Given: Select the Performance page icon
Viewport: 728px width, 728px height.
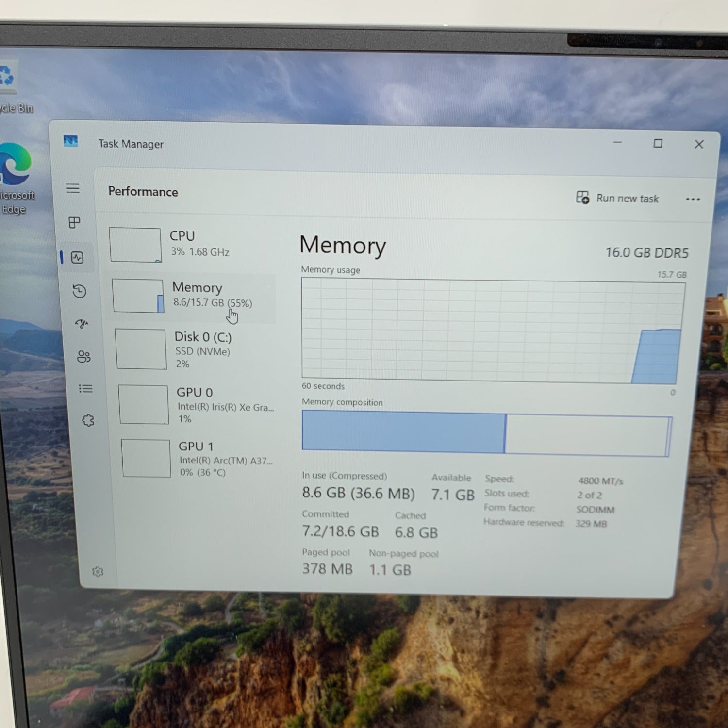Looking at the screenshot, I should click(x=77, y=257).
